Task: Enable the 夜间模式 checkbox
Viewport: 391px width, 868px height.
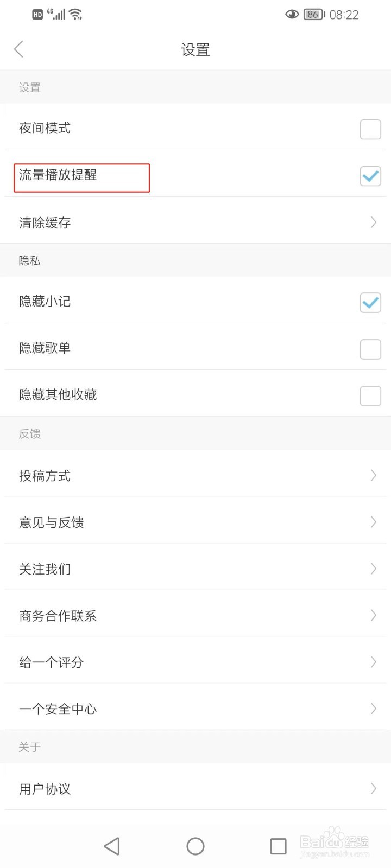Action: click(370, 129)
